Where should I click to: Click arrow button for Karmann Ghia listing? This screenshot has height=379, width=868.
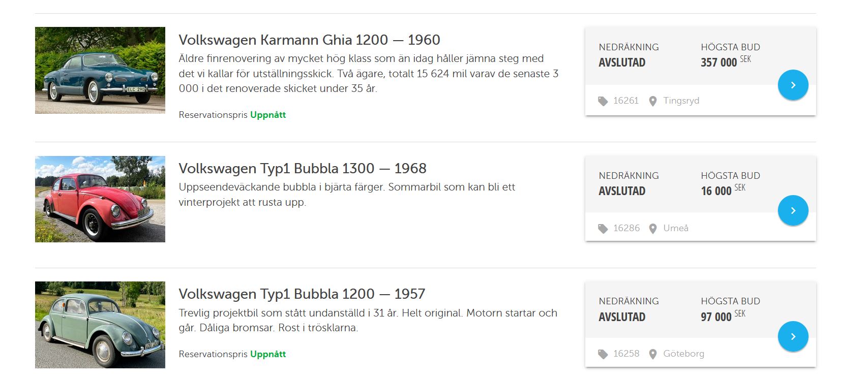(x=793, y=85)
